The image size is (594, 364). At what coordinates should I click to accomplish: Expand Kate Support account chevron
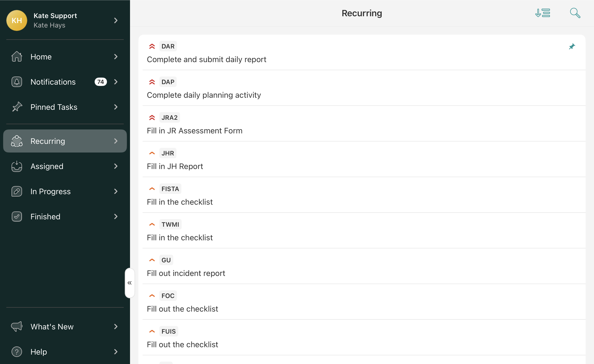pos(116,20)
